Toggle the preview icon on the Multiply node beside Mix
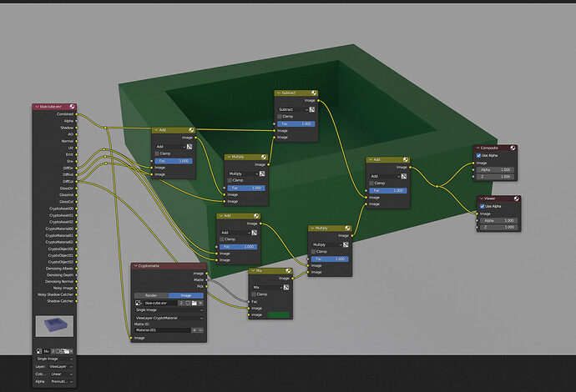Viewport: 576px width, 392px height. point(347,229)
